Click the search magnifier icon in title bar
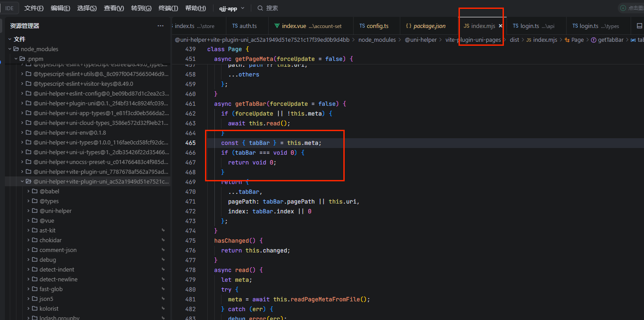 point(260,8)
